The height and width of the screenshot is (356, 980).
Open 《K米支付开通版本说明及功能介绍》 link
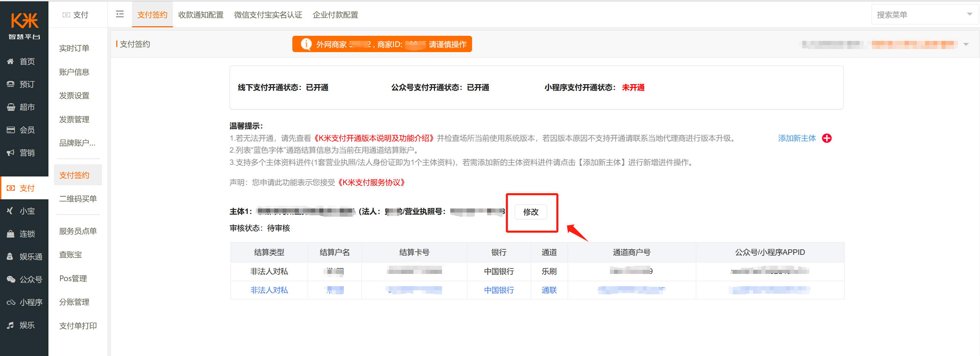pyautogui.click(x=374, y=138)
